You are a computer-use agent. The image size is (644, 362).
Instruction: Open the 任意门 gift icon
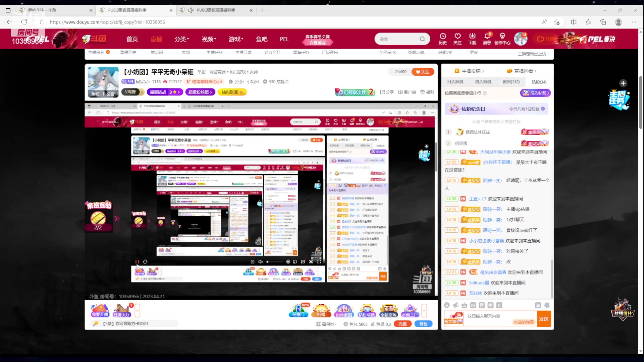[x=299, y=310]
